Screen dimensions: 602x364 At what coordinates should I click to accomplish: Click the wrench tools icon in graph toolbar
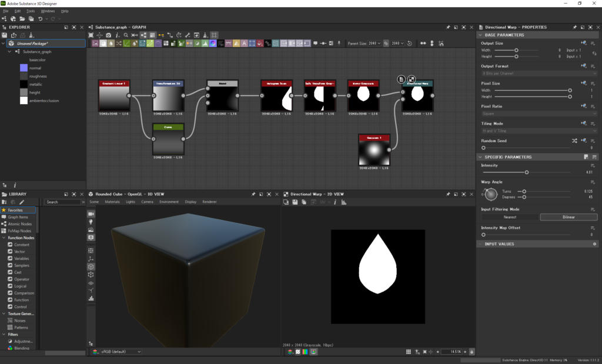click(x=188, y=35)
